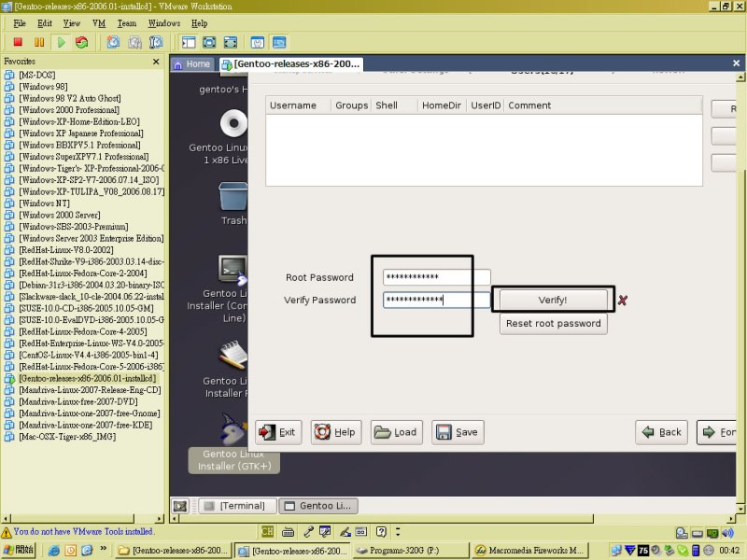The image size is (747, 560).
Task: Select [RedHat-Linux-V8.0-2002] in Favorites
Action: (x=66, y=250)
